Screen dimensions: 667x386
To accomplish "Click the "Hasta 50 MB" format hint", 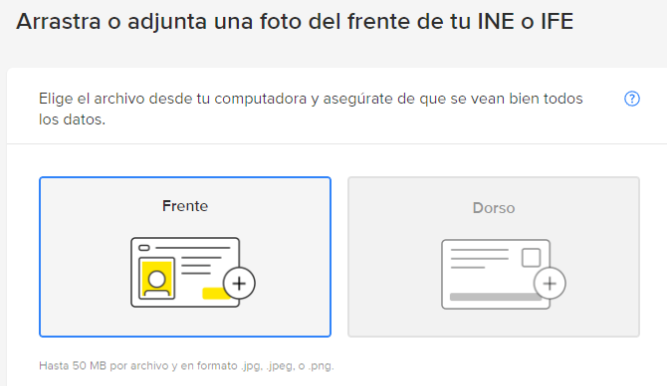I will (186, 366).
